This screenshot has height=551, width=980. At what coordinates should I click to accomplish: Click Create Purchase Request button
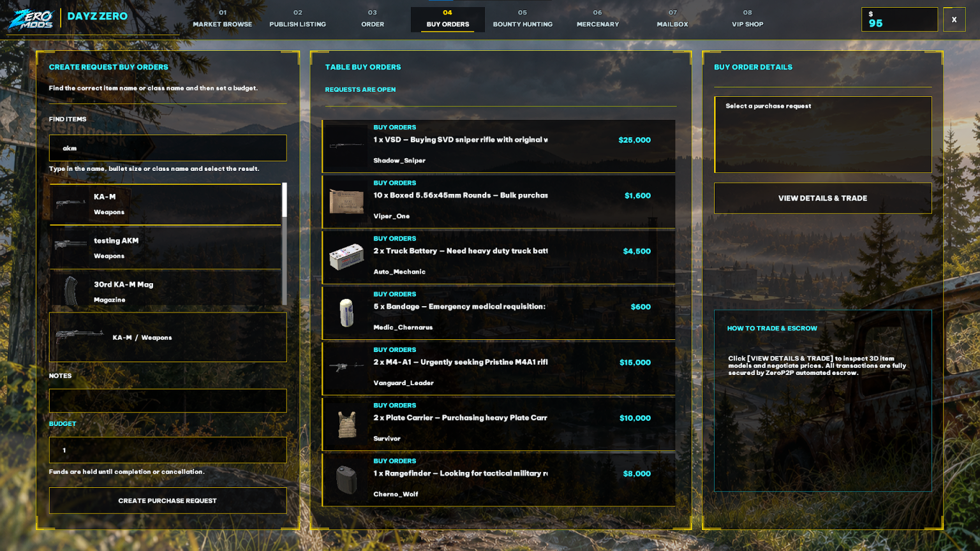pyautogui.click(x=168, y=501)
